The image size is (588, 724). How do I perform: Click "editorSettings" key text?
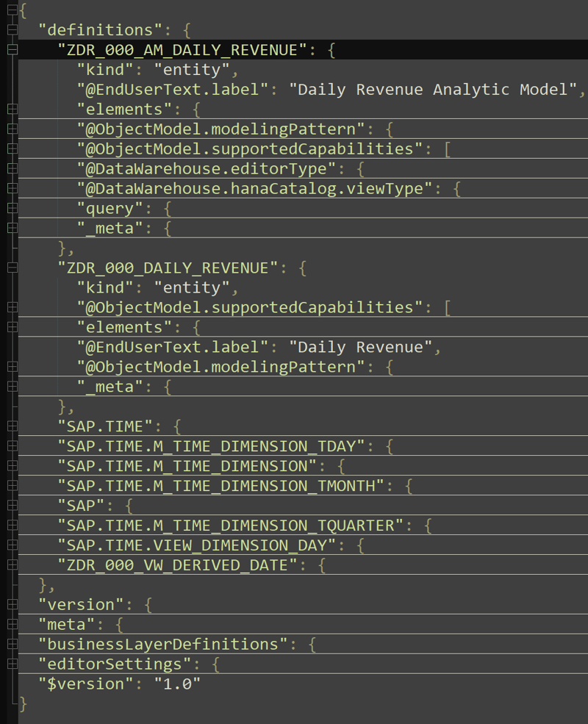115,664
